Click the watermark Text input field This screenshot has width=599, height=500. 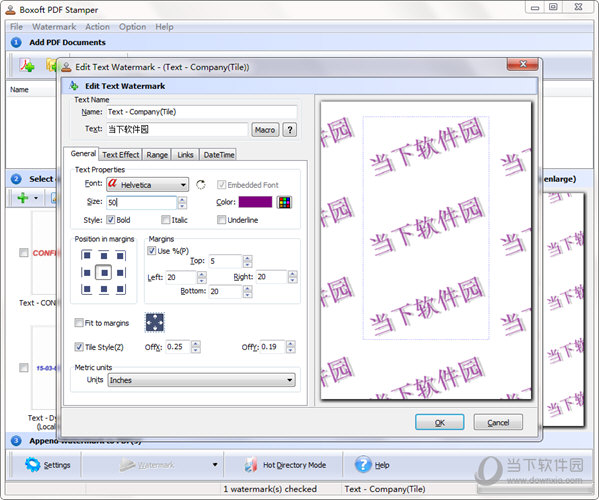[177, 129]
